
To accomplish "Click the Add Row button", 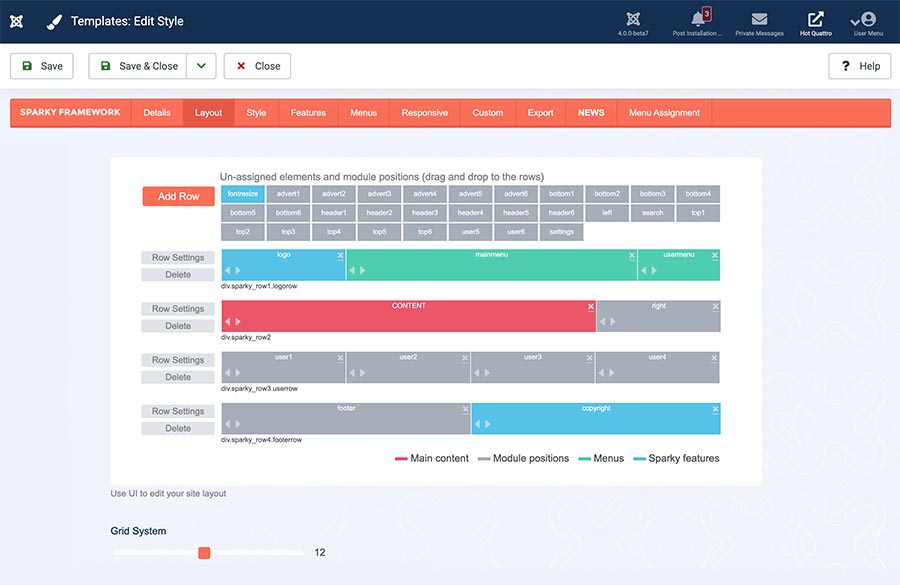I will pos(179,196).
